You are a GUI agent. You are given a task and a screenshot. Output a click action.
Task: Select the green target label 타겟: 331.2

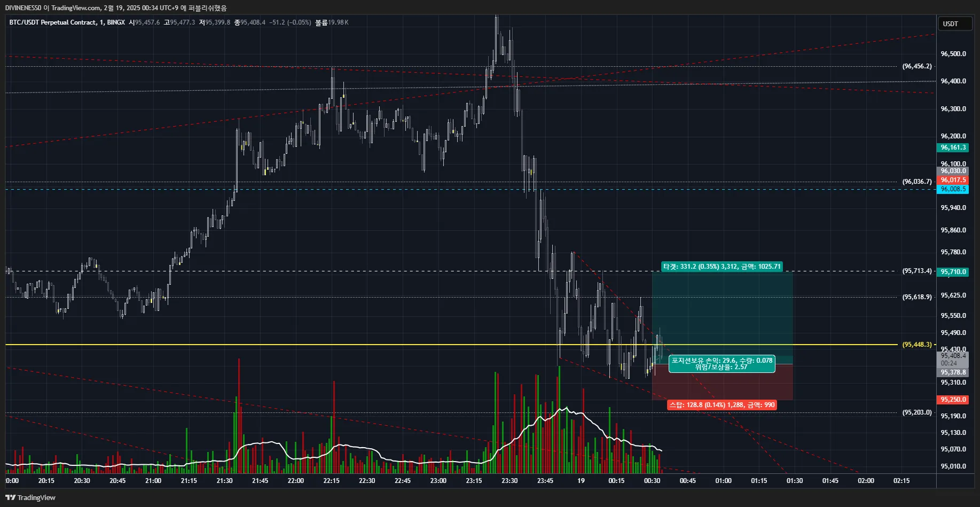click(x=722, y=267)
